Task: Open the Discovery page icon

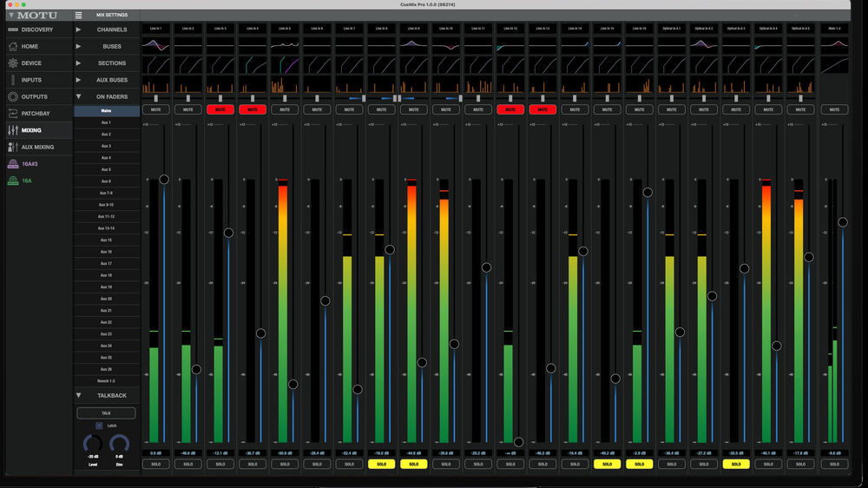Action: [13, 30]
